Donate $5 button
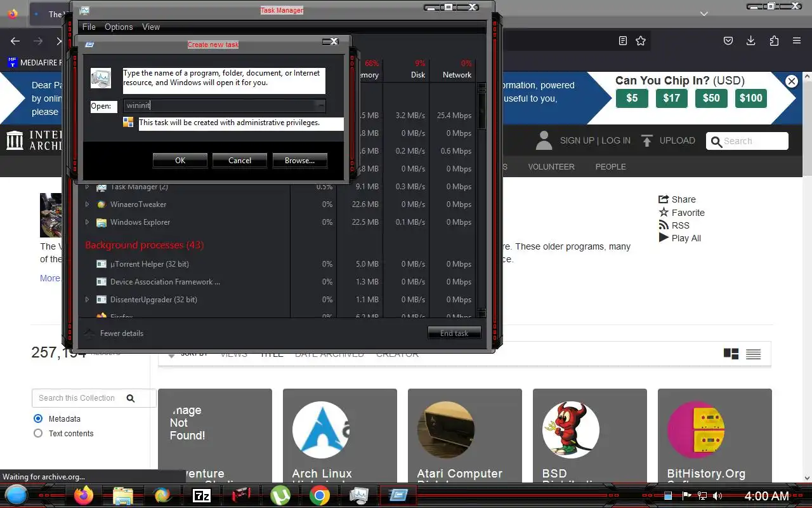The image size is (812, 508). click(x=632, y=98)
